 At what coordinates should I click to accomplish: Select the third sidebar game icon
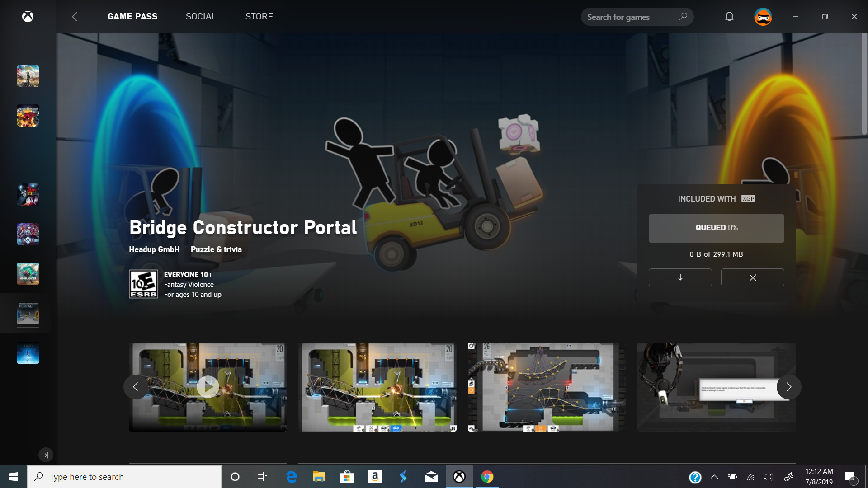pos(28,195)
